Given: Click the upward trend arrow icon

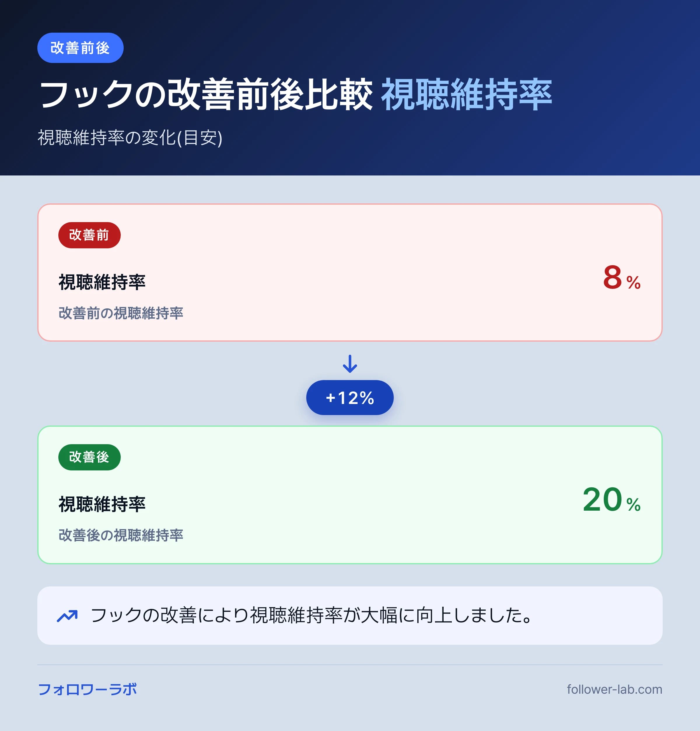Looking at the screenshot, I should click(67, 616).
